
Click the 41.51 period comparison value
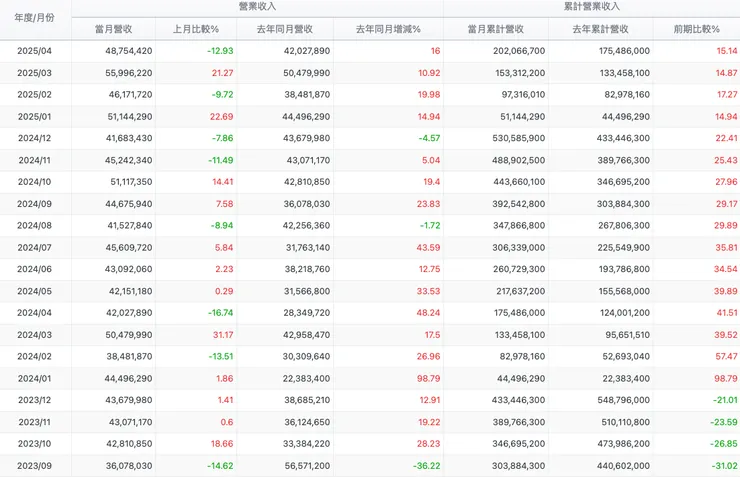pos(727,312)
